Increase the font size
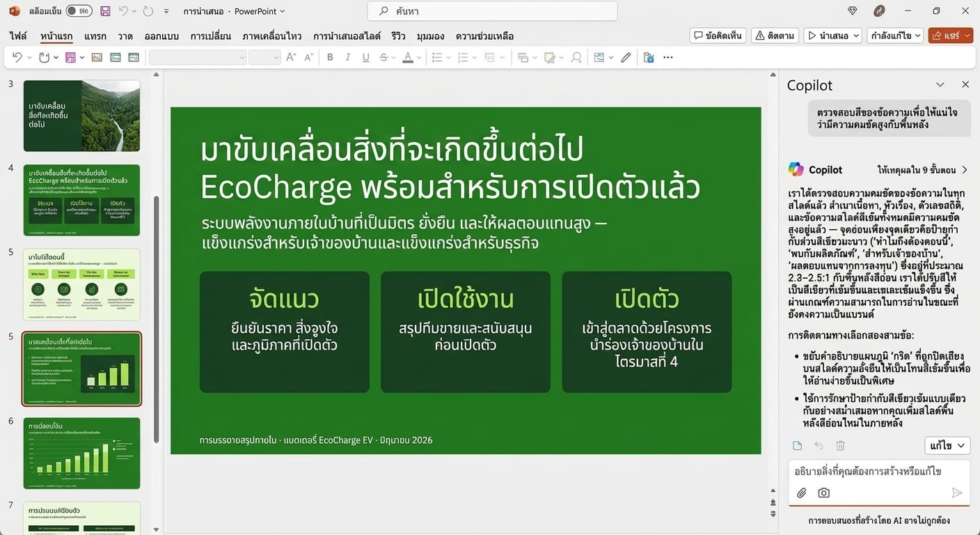Viewport: 980px width, 535px height. point(292,57)
